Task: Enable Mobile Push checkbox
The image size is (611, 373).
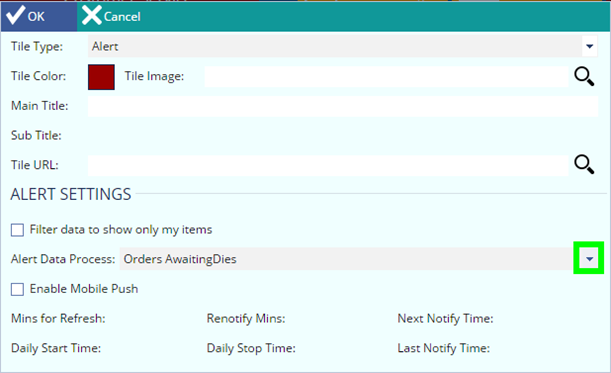Action: click(x=17, y=290)
